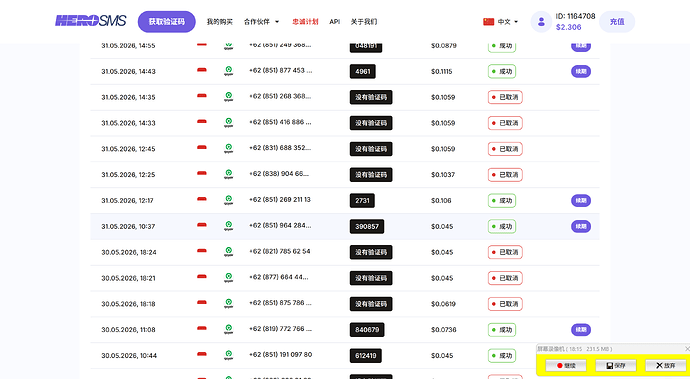690x379 pixels.
Task: Click the price $0.0736
Action: pyautogui.click(x=444, y=329)
